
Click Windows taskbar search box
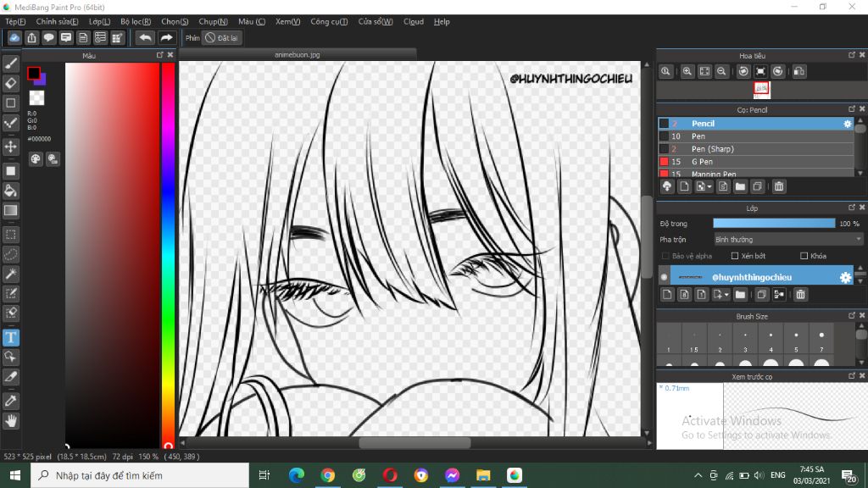coord(140,475)
